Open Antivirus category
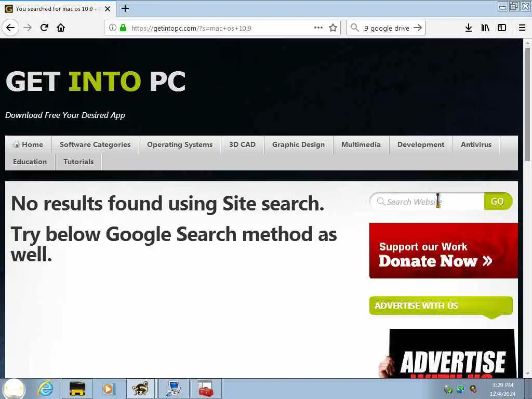 coord(476,144)
